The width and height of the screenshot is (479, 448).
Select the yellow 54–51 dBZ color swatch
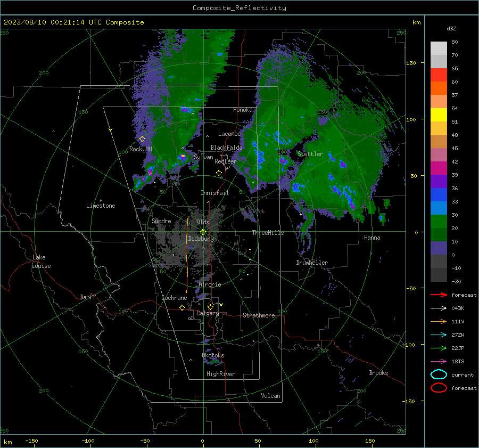pos(439,115)
